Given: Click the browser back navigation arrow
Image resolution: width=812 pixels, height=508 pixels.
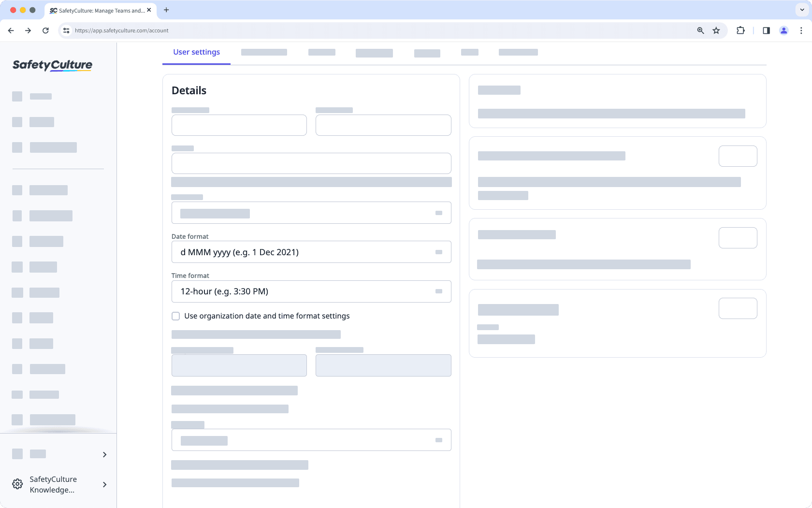Looking at the screenshot, I should [x=11, y=30].
